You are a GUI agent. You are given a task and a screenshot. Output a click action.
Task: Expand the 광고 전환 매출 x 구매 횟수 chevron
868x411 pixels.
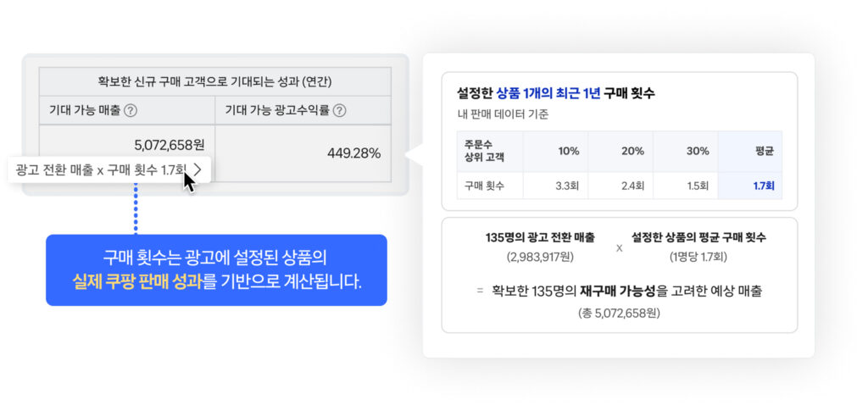click(x=198, y=169)
